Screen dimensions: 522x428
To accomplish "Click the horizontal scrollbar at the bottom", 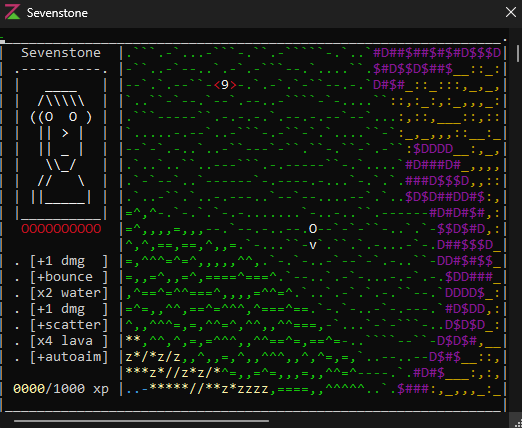I will pos(141,421).
